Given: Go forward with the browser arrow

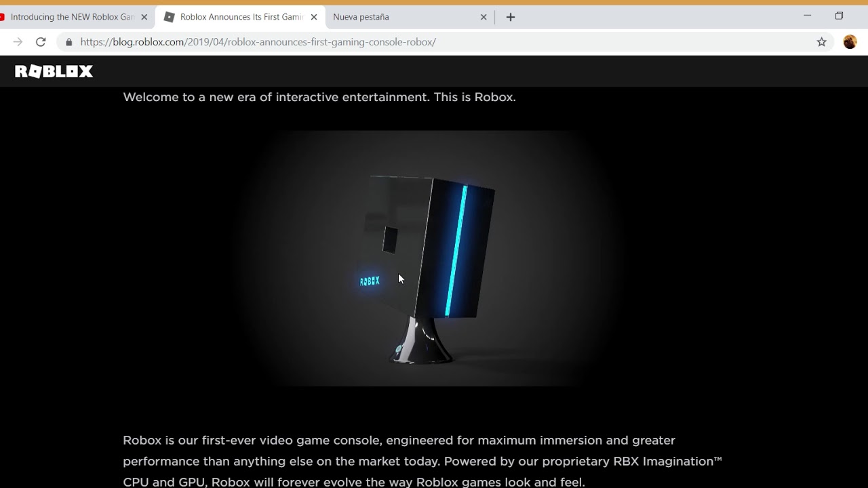Looking at the screenshot, I should 18,42.
